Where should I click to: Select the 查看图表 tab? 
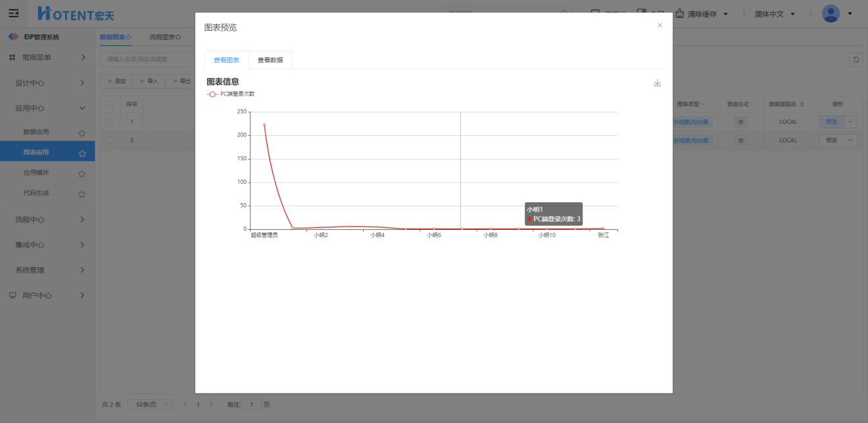tap(226, 60)
